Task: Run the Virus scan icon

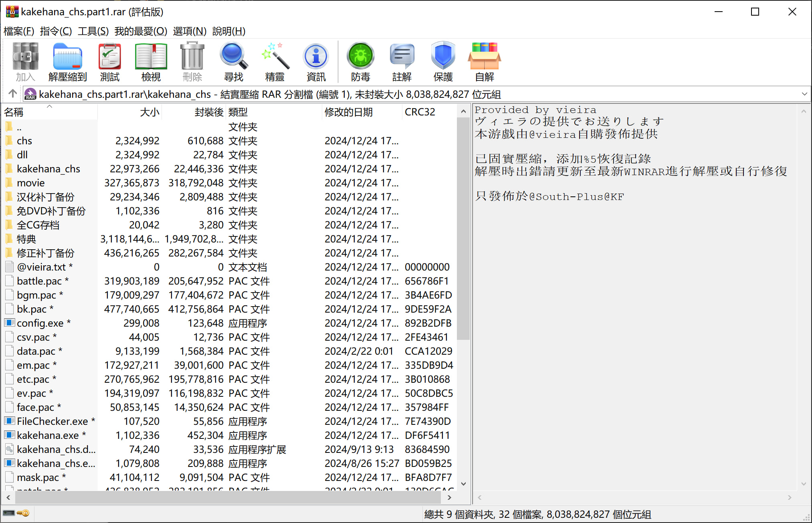Action: tap(360, 62)
